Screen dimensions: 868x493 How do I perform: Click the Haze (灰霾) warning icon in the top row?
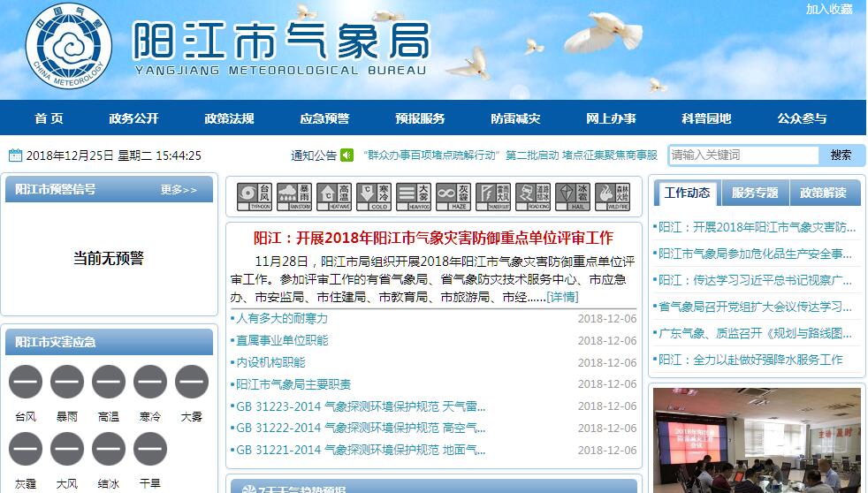454,197
